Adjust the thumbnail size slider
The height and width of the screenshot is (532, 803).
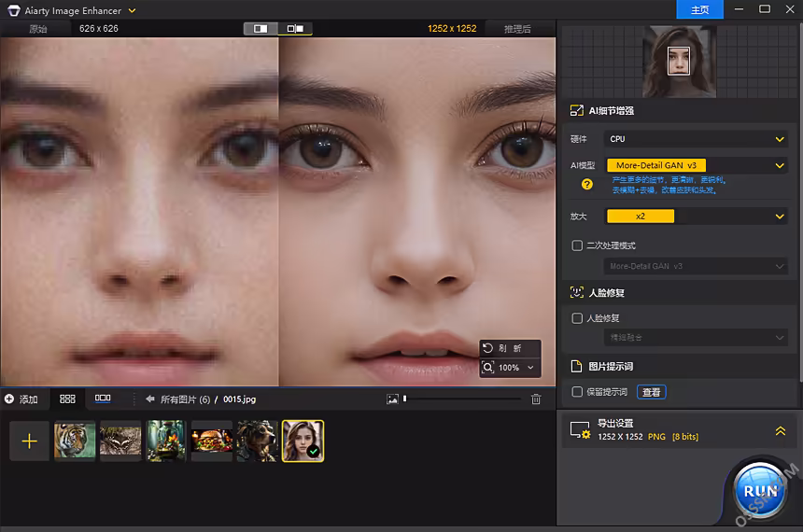[x=462, y=399]
